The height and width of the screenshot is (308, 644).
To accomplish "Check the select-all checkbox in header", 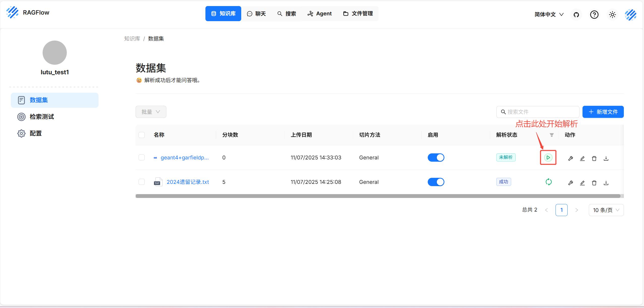I will click(142, 135).
